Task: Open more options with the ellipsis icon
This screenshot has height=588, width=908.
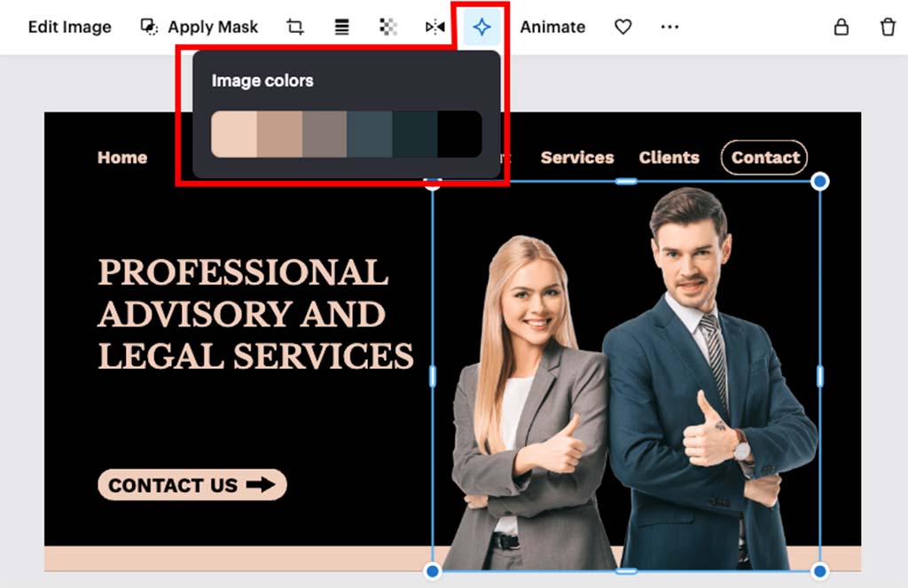Action: 669,27
